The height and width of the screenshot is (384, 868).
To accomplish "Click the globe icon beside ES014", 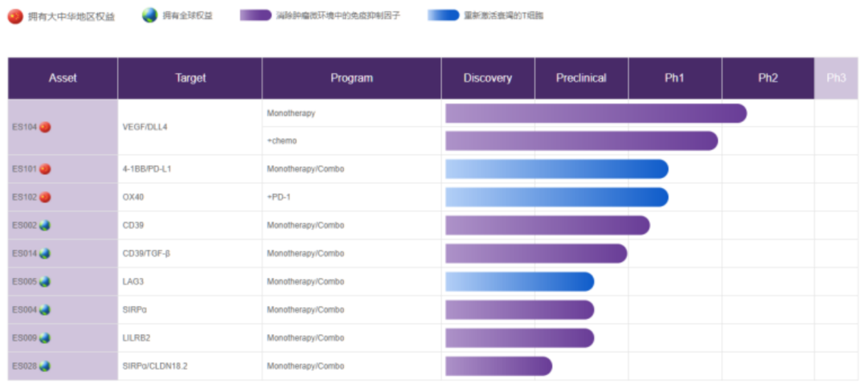I will click(45, 254).
